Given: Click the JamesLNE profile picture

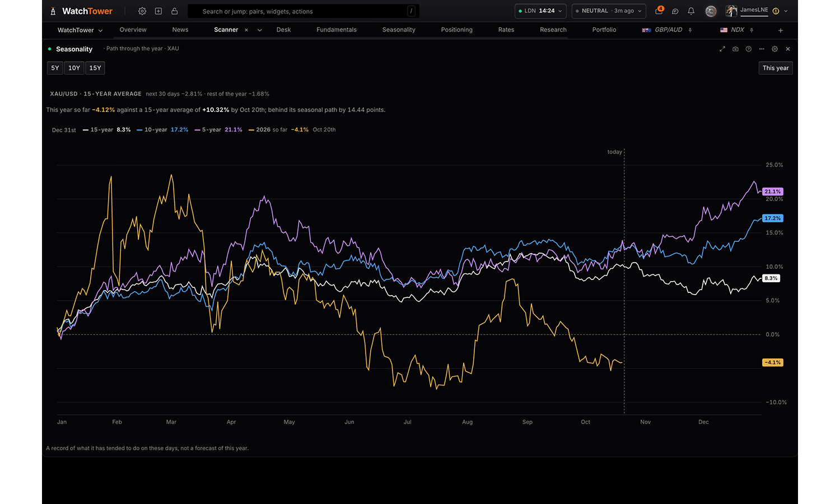Looking at the screenshot, I should tap(731, 11).
